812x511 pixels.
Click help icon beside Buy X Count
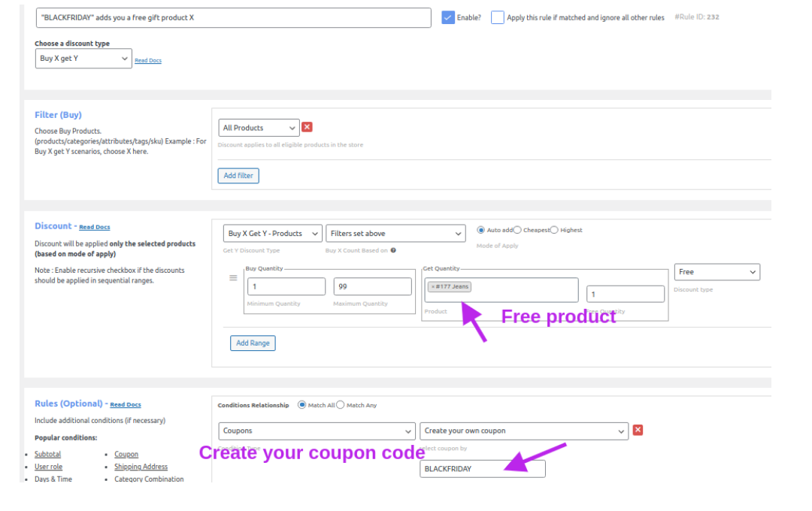pos(393,251)
